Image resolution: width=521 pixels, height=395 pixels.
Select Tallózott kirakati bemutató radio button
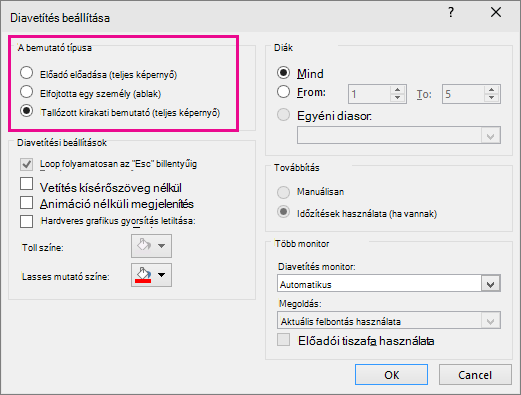pos(26,111)
